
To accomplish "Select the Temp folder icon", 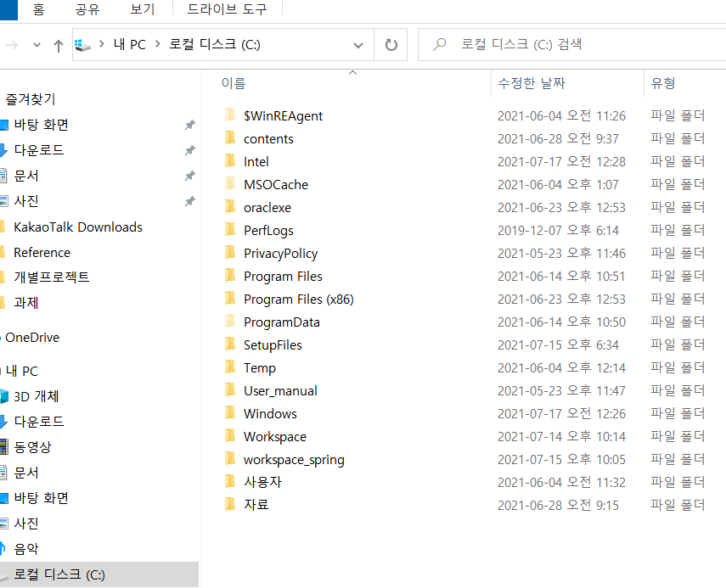I will tap(229, 367).
